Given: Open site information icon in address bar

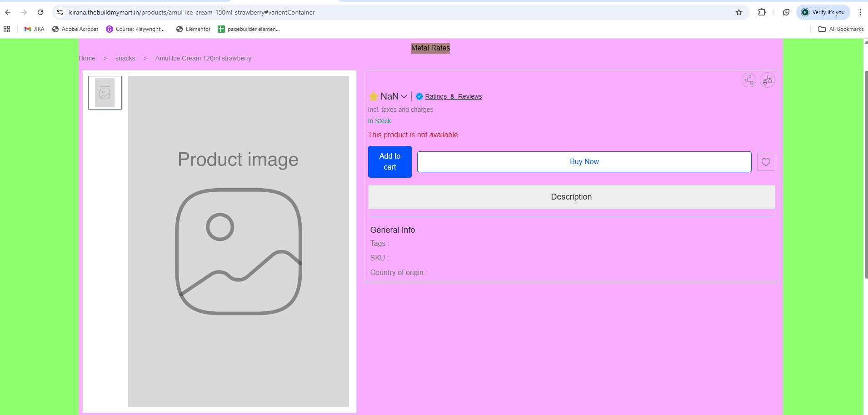Looking at the screenshot, I should point(60,12).
